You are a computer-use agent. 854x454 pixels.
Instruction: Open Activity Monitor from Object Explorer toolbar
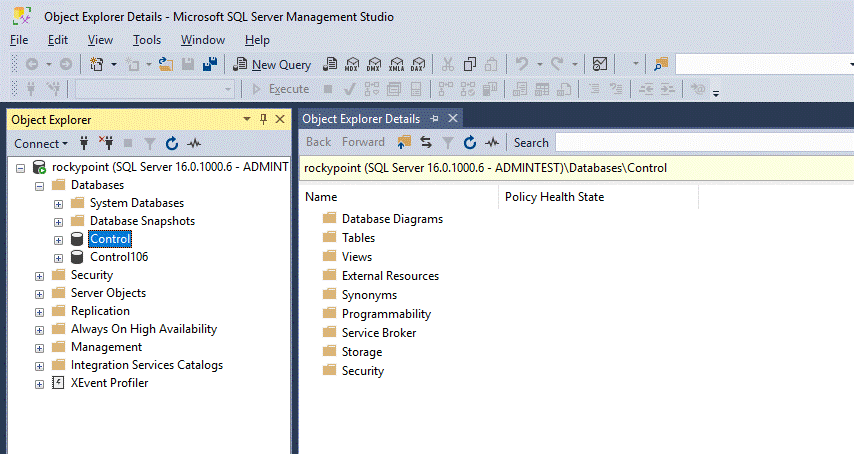tap(194, 143)
